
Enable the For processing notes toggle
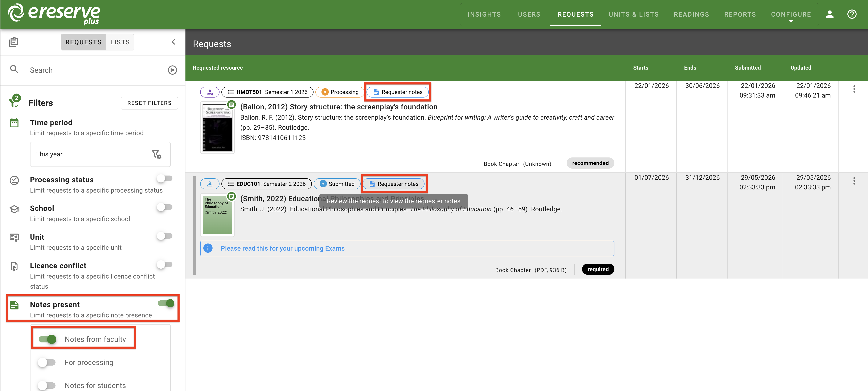tap(46, 362)
